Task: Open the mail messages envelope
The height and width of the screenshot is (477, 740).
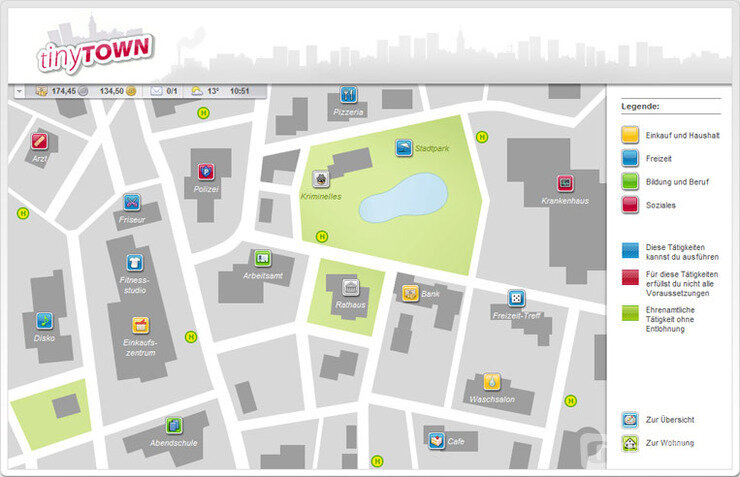Action: [x=156, y=91]
